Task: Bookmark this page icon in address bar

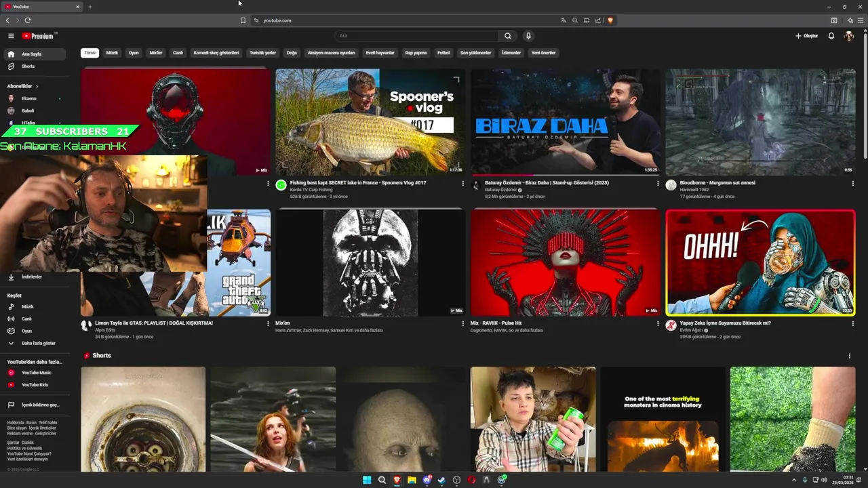Action: [x=243, y=20]
